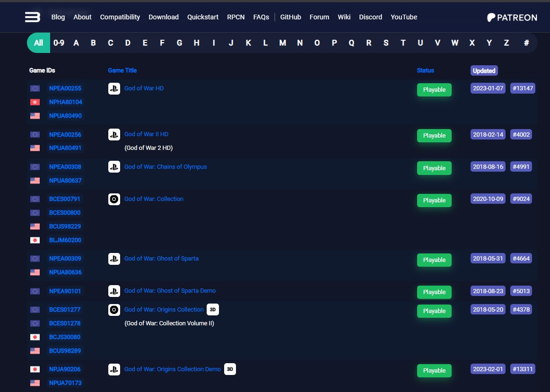Image resolution: width=550 pixels, height=392 pixels.
Task: Open the RPCN navigation item
Action: tap(236, 17)
